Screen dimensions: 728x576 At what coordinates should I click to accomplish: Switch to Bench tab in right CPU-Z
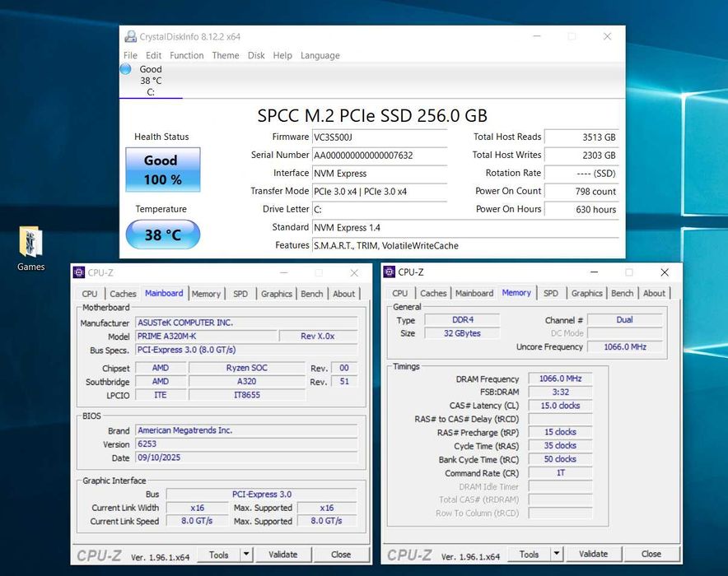click(x=622, y=293)
